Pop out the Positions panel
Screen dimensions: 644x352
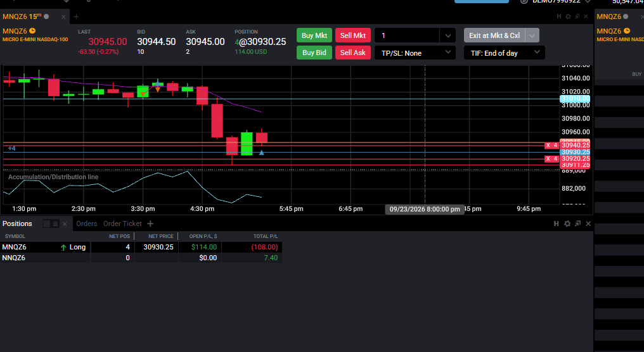578,223
